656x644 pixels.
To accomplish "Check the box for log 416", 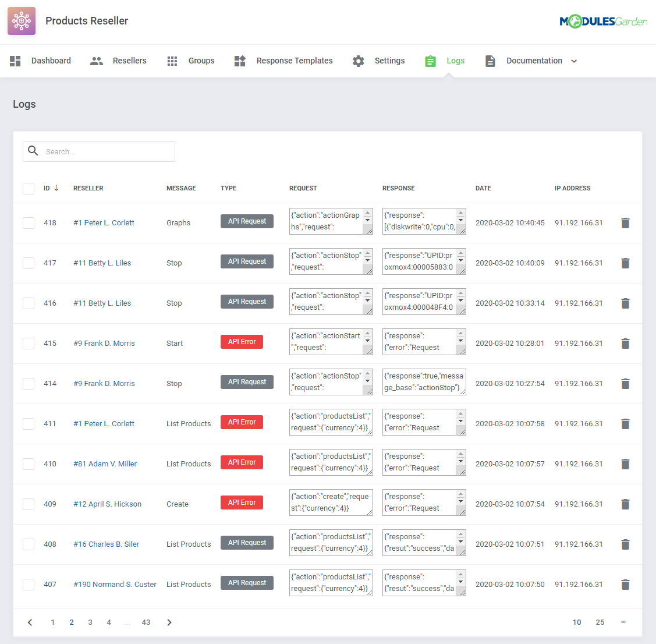I will 29,303.
